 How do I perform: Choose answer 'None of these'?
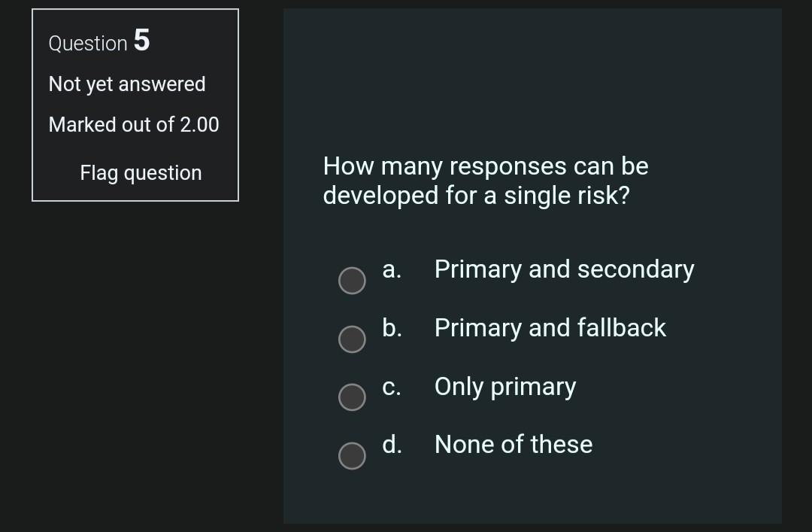514,445
